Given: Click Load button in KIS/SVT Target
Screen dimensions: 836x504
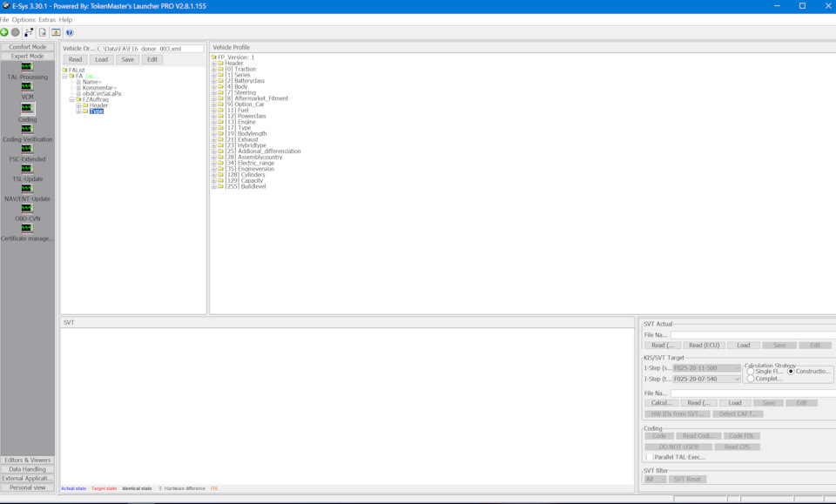Looking at the screenshot, I should 735,403.
